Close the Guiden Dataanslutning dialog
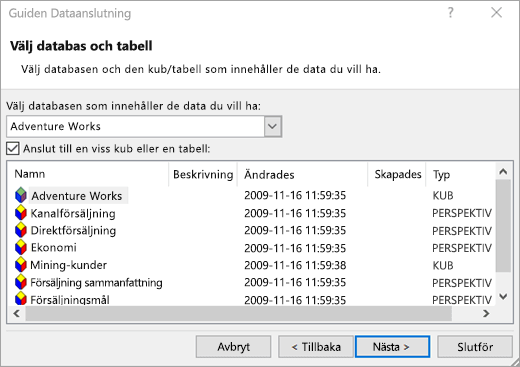 coord(496,13)
